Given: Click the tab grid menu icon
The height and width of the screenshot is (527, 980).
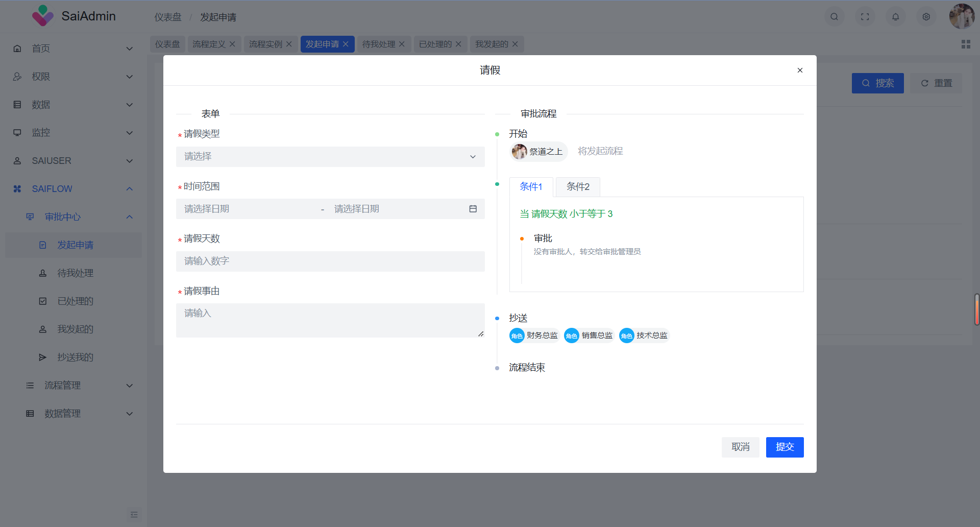Looking at the screenshot, I should pyautogui.click(x=966, y=44).
